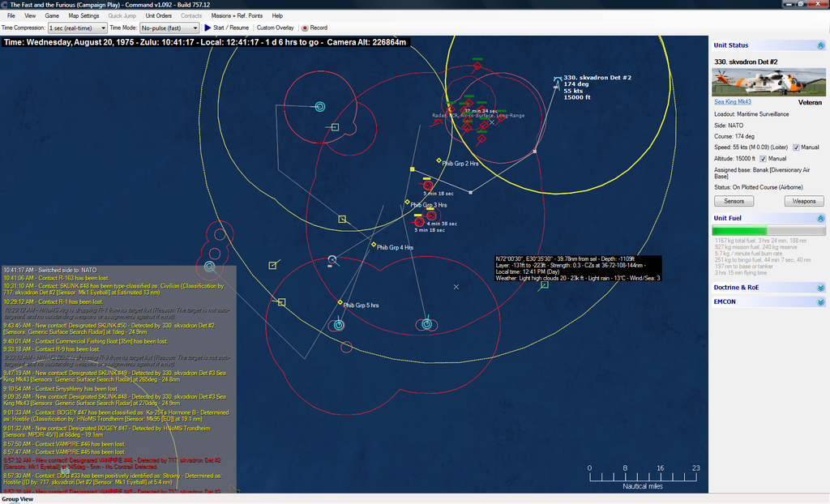Expand the EMCON panel
Image resolution: width=830 pixels, height=504 pixels.
point(819,301)
